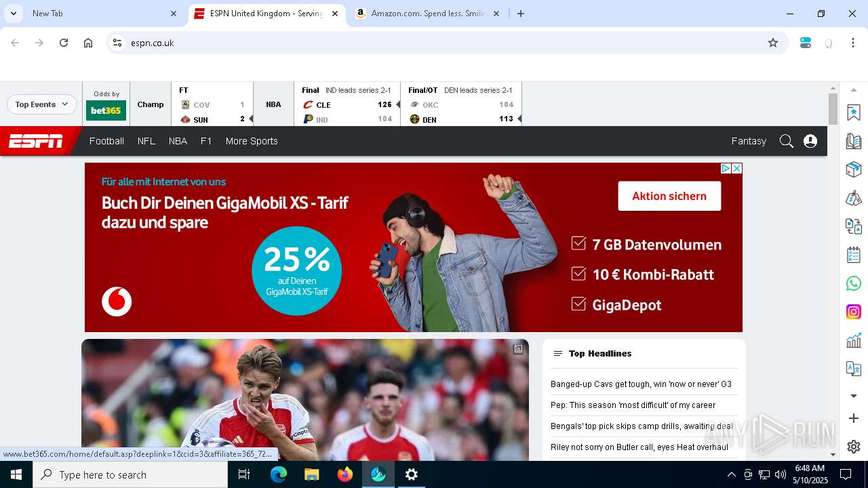Switch to the Amazon.com tab
The image size is (868, 488).
pyautogui.click(x=427, y=14)
